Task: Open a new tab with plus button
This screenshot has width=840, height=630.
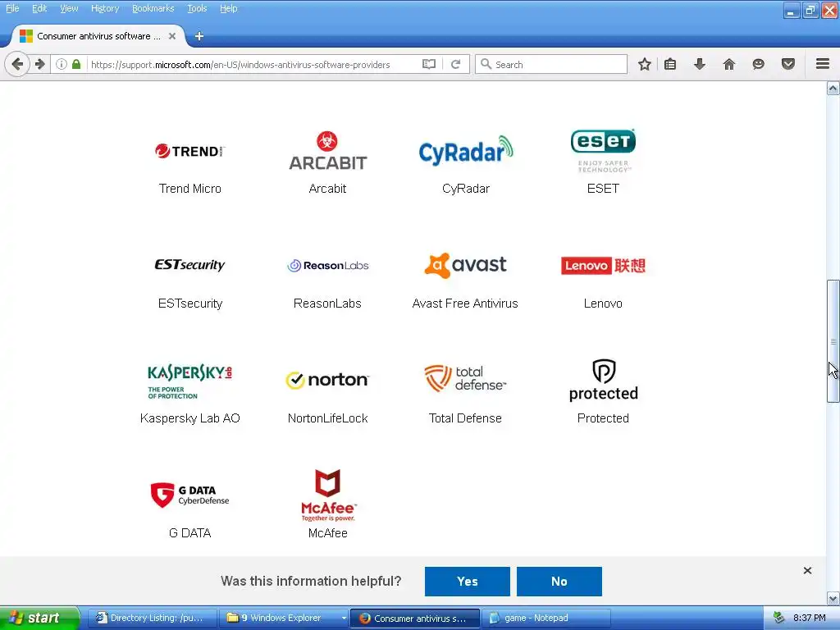Action: point(199,36)
